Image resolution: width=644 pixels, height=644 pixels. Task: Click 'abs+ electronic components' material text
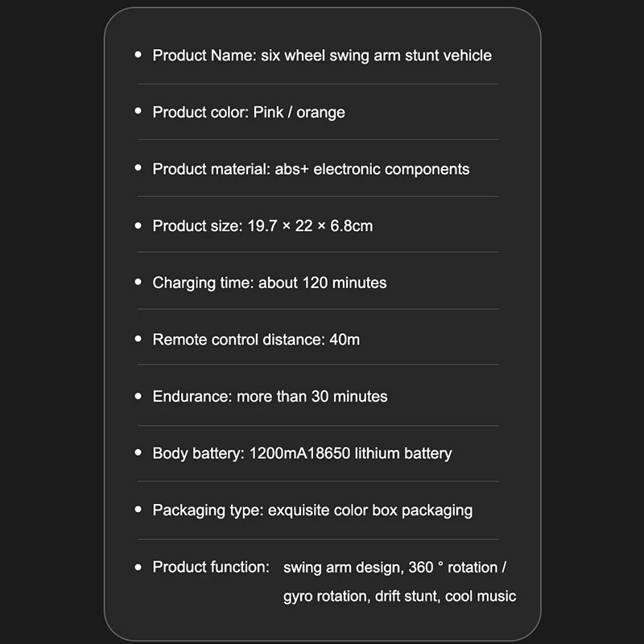(x=372, y=169)
